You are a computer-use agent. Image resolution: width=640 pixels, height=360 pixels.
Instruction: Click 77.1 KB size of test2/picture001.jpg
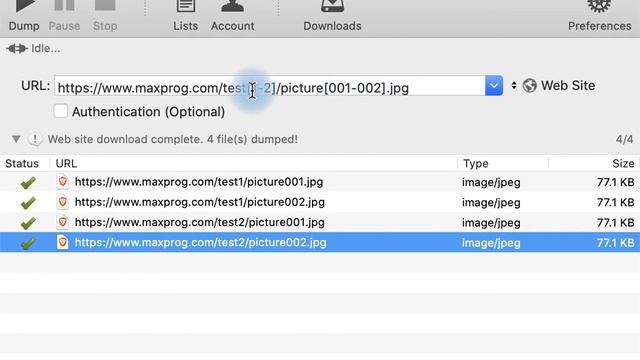pyautogui.click(x=616, y=222)
